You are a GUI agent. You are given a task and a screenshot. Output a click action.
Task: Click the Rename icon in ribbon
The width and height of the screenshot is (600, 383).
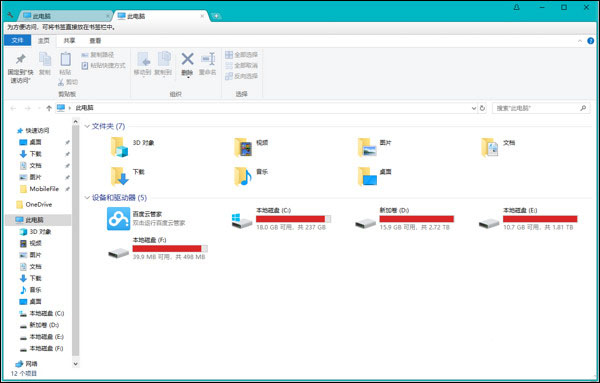[209, 59]
